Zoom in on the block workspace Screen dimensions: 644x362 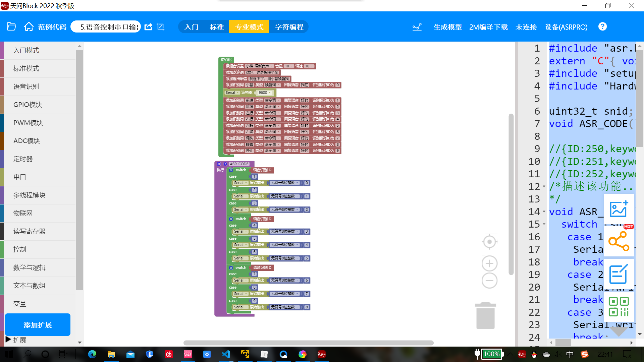pos(489,263)
